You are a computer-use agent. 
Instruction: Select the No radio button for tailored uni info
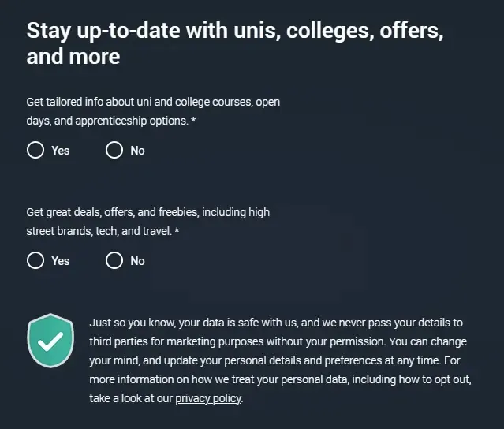pos(114,151)
